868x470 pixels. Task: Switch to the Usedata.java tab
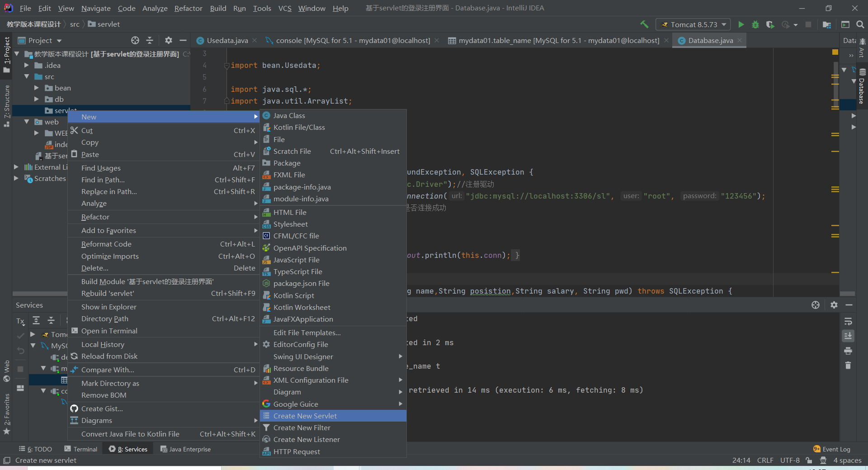point(227,40)
